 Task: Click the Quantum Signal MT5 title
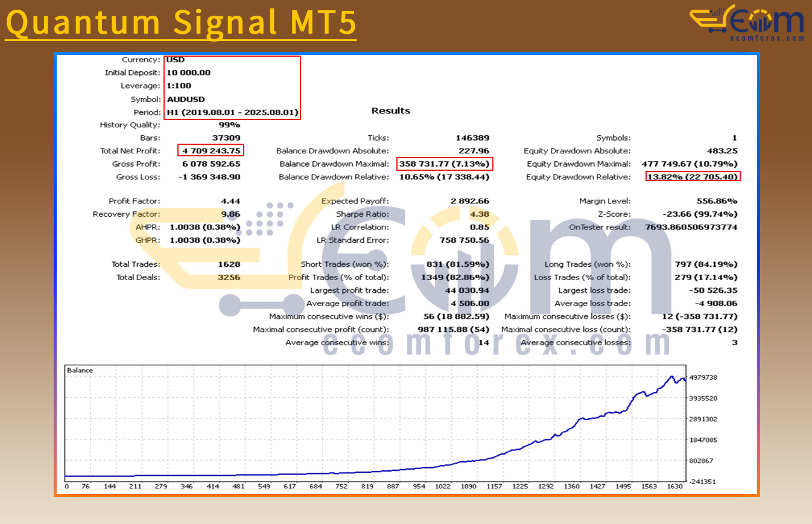181,22
